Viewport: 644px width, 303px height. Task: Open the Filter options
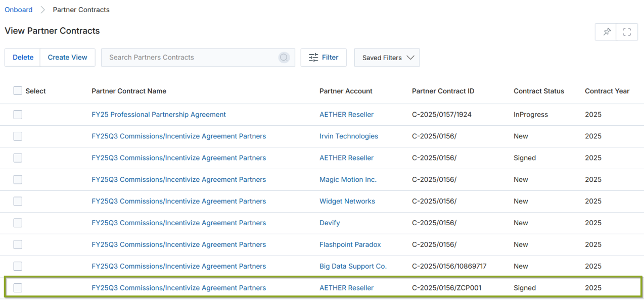point(324,58)
